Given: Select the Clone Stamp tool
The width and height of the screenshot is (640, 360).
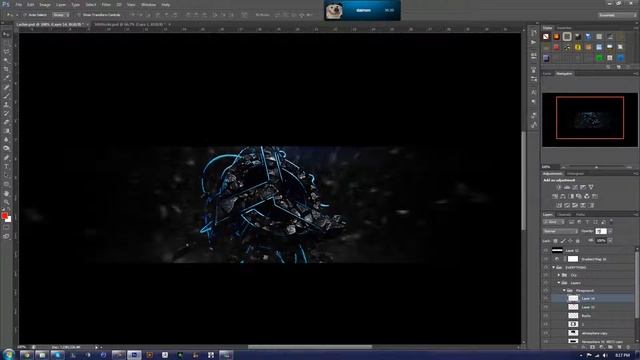Looking at the screenshot, I should [6, 104].
